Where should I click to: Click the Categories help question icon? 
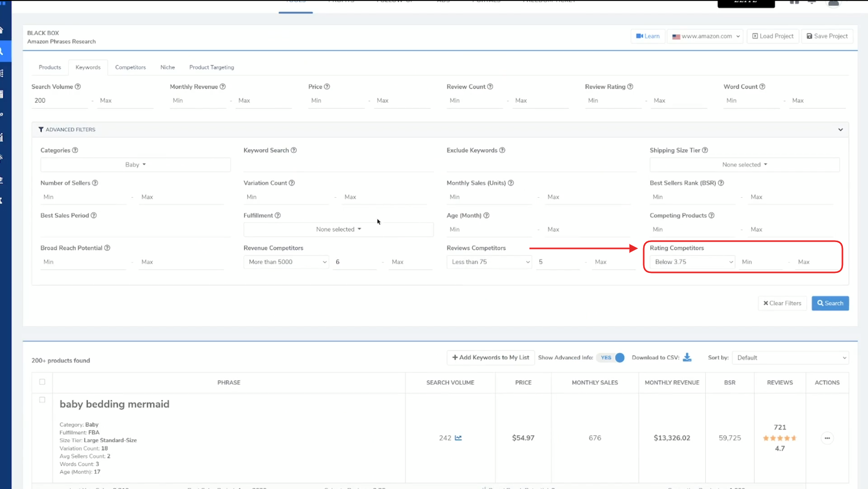tap(75, 150)
